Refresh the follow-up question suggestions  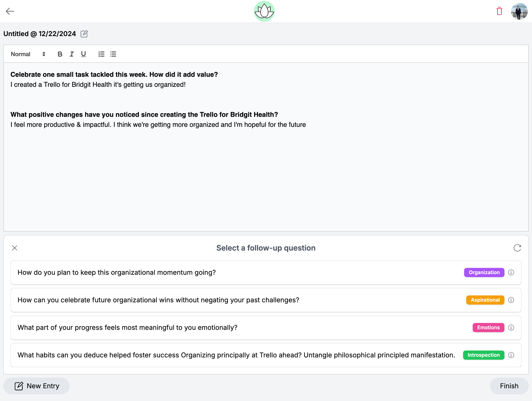point(517,248)
